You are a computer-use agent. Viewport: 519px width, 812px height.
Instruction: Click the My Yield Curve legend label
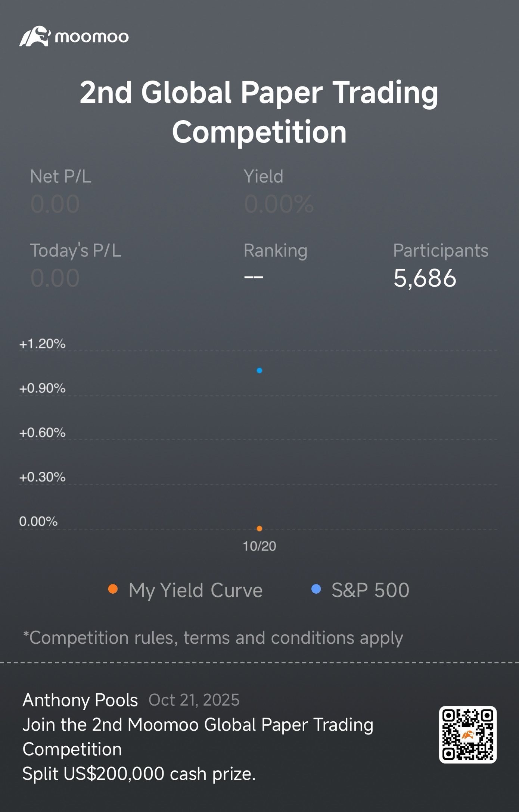(195, 590)
